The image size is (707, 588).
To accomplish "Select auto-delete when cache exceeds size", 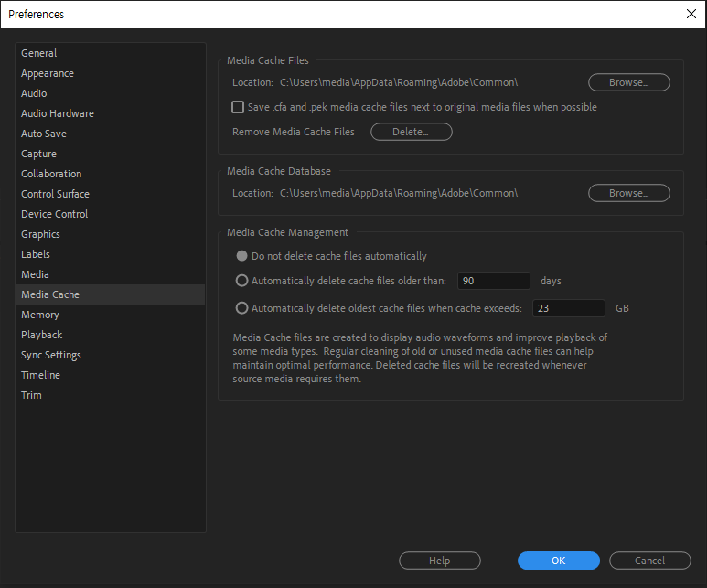I will coord(242,308).
